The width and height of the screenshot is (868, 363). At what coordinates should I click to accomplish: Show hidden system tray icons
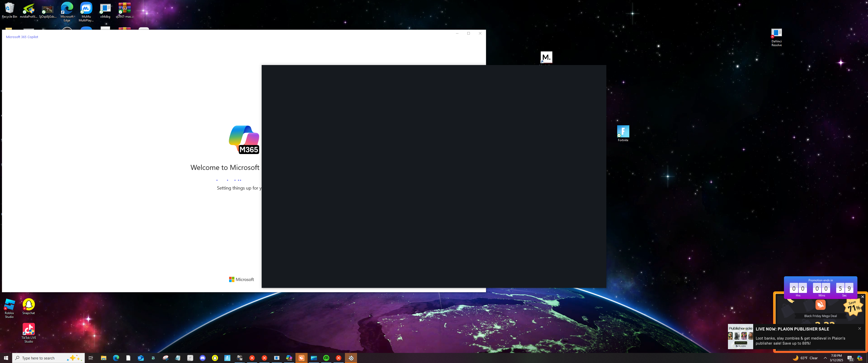(825, 358)
